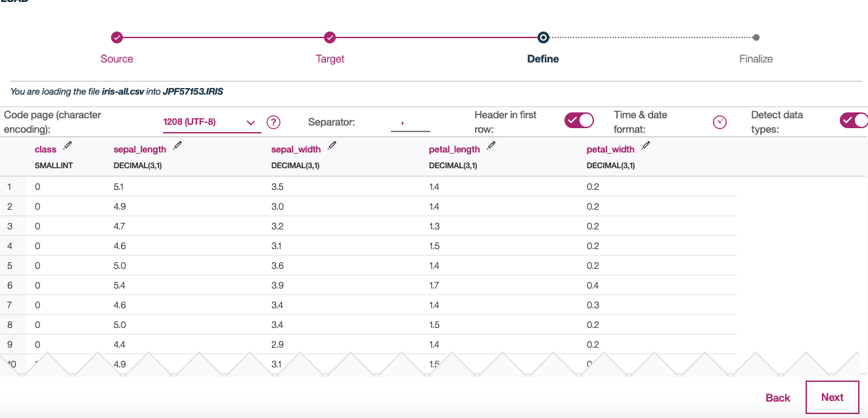Open the code page 1208 (UTF-8) dropdown

point(212,122)
